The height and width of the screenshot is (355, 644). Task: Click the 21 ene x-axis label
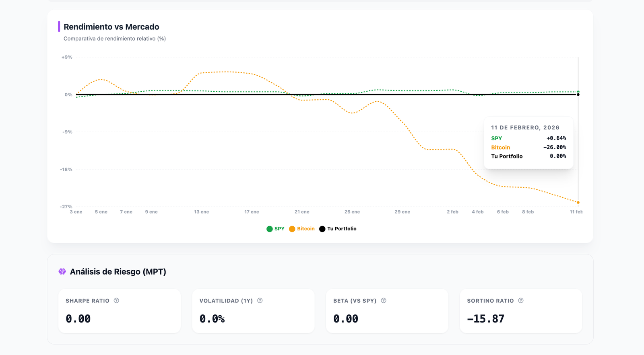pyautogui.click(x=302, y=212)
